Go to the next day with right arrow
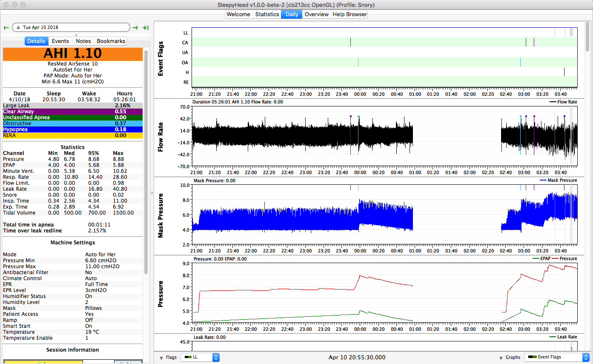593x364 pixels. [135, 28]
